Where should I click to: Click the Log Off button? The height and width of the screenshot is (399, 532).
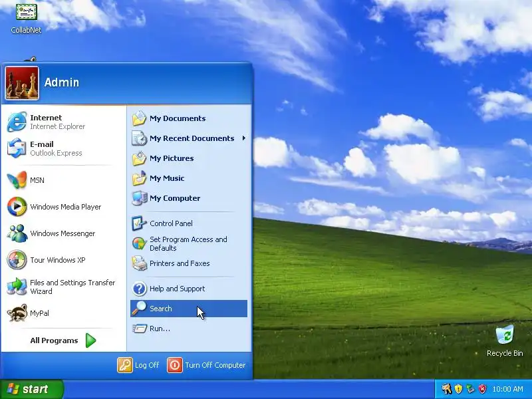pyautogui.click(x=138, y=365)
